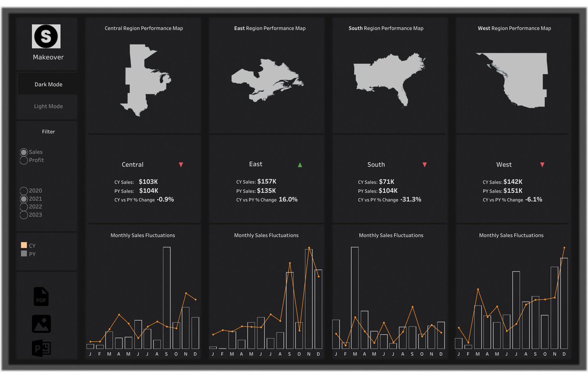Export the dashboard using the PDF icon
The height and width of the screenshot is (378, 588).
pos(41,296)
